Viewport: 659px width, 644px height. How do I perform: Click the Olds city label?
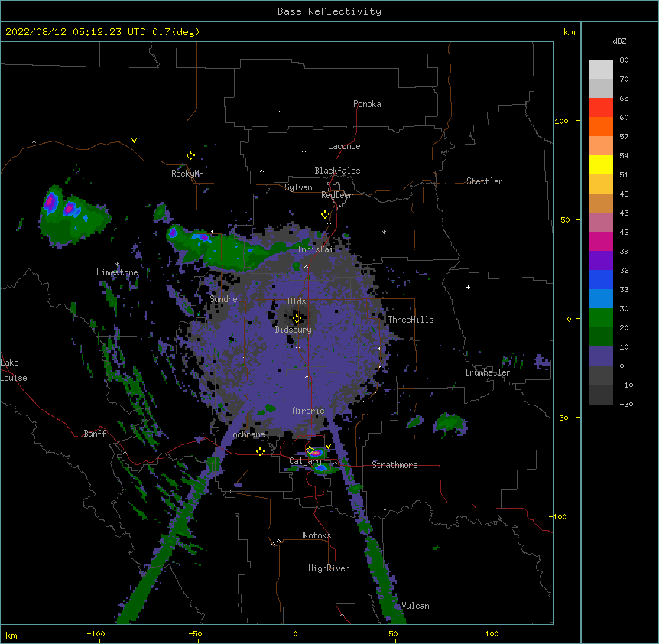(x=297, y=301)
